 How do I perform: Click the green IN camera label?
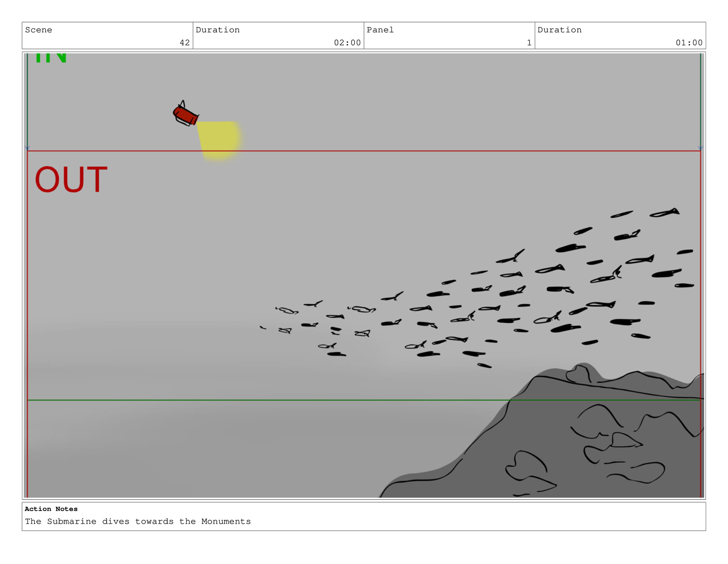click(51, 58)
